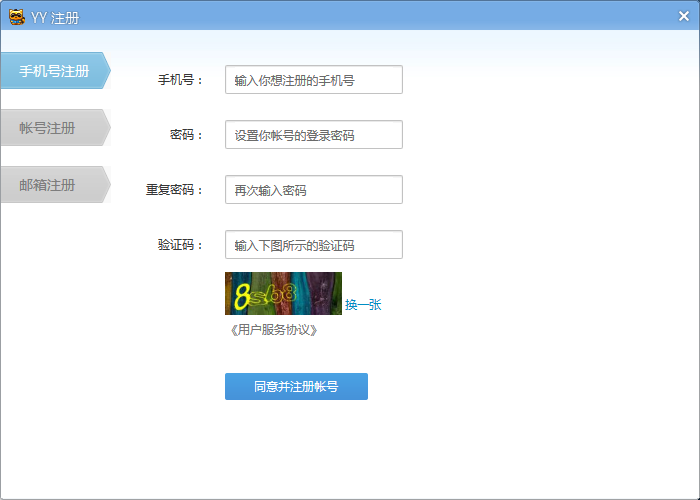This screenshot has width=700, height=500.
Task: Click the 同意并注册帐号 button
Action: click(x=296, y=386)
